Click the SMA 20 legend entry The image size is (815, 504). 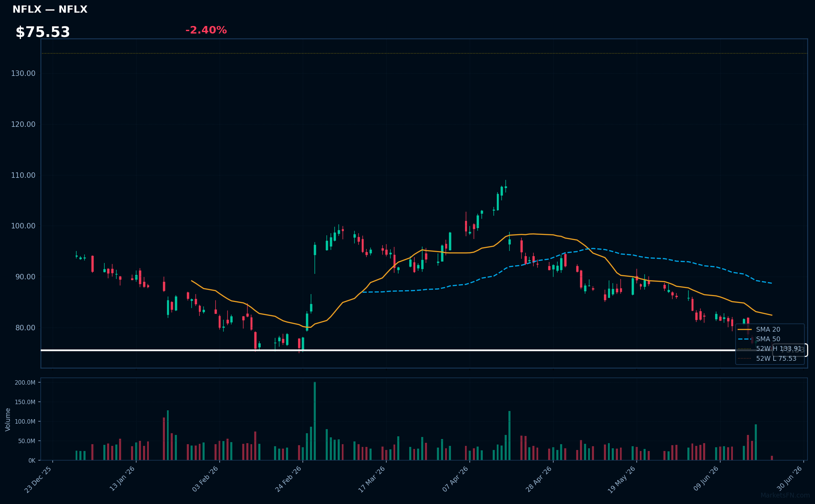(759, 330)
